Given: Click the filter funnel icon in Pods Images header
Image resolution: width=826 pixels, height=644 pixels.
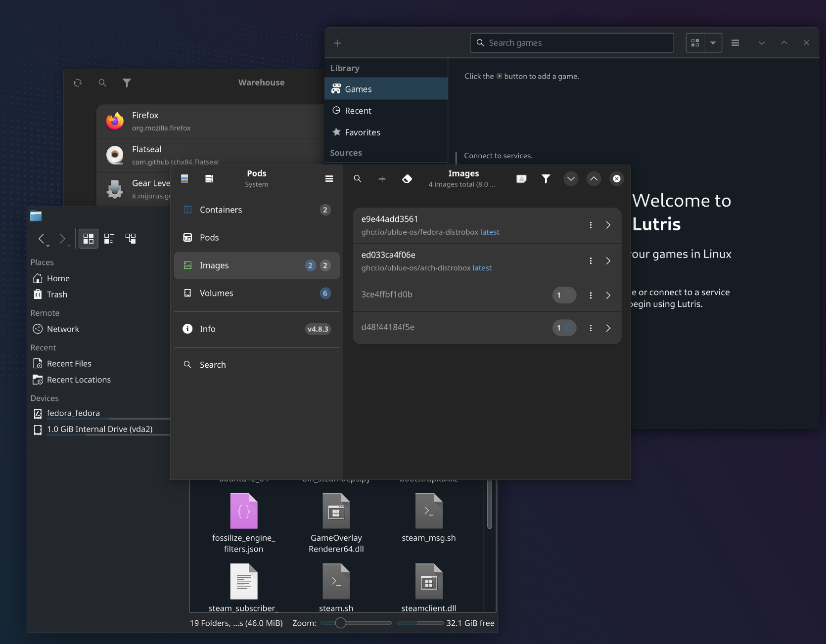Looking at the screenshot, I should 546,179.
